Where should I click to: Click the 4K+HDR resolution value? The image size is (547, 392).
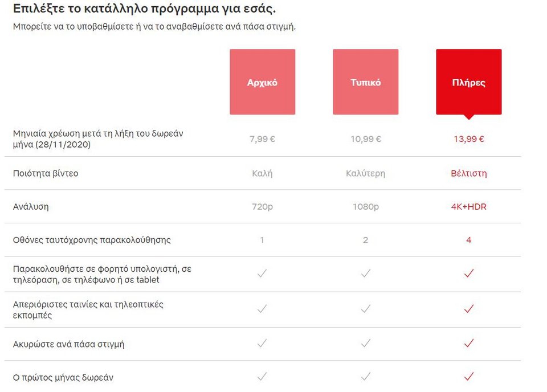(468, 206)
